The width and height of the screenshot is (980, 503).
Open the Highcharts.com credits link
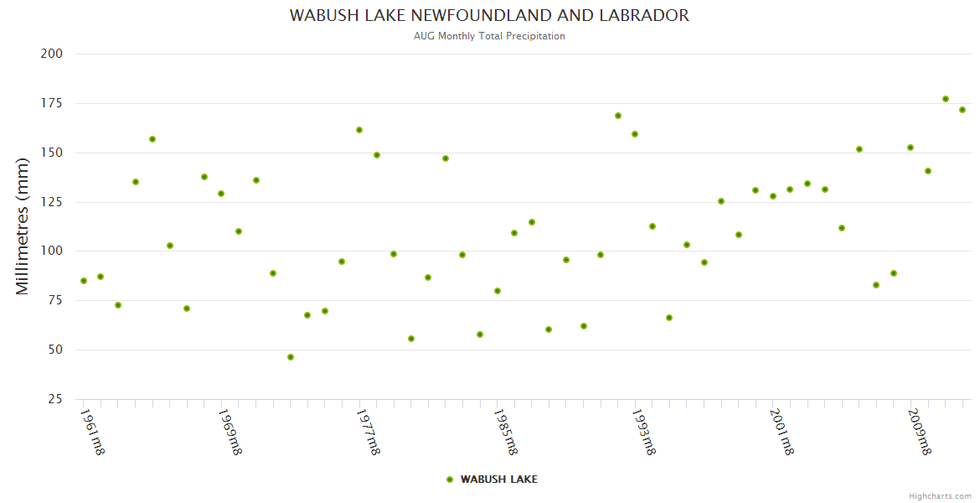click(940, 495)
